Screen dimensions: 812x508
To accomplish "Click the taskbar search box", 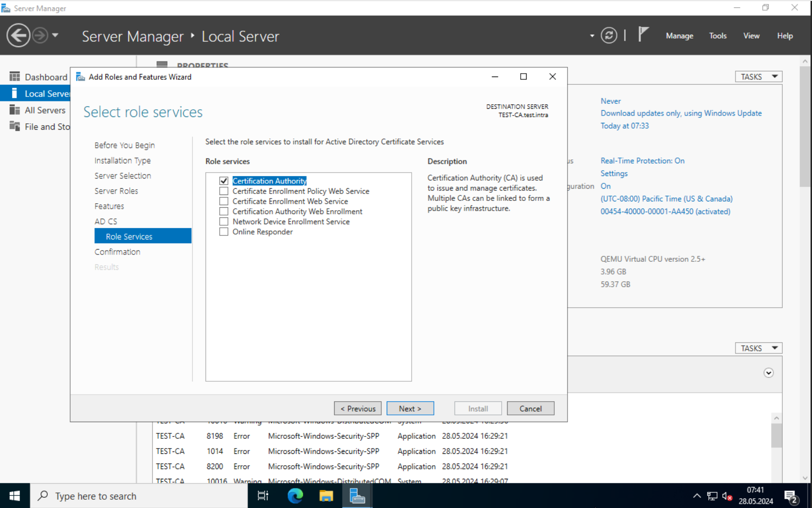I will click(139, 496).
